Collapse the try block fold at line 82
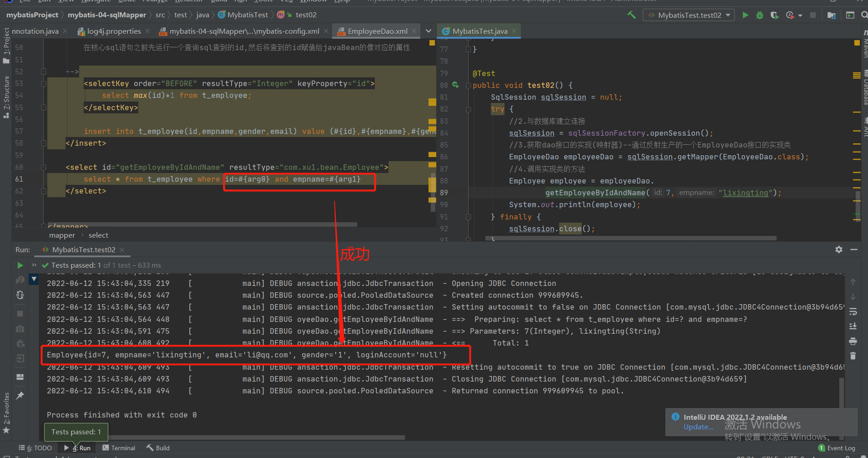Screen dimensions: 868x458 [x=468, y=109]
